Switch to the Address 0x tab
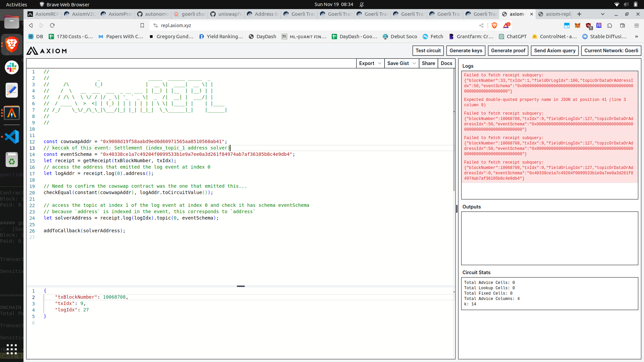644x362 pixels. [263, 14]
